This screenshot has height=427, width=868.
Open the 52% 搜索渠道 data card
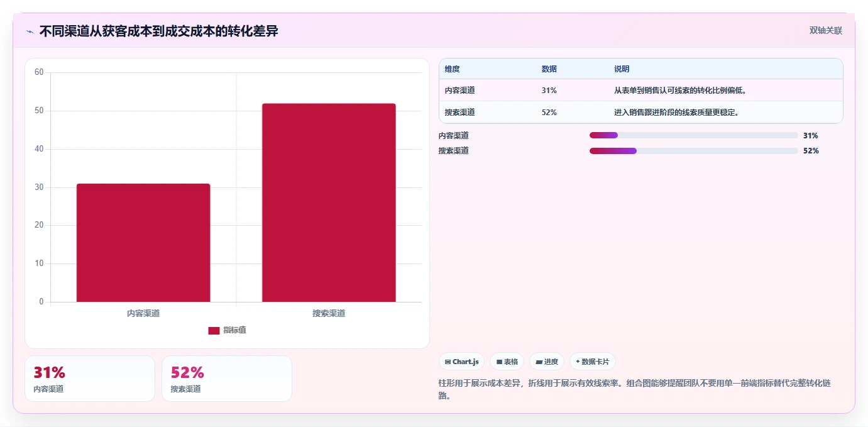(x=227, y=379)
